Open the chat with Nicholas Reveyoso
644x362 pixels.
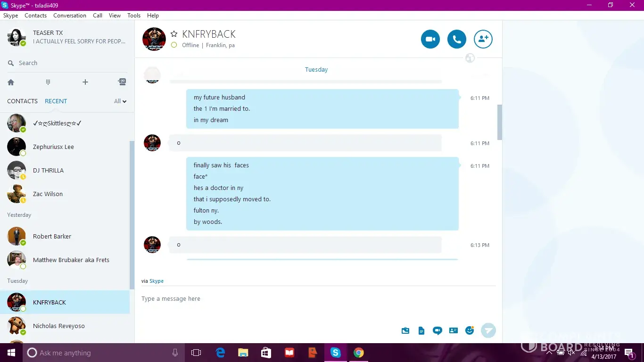coord(65,326)
